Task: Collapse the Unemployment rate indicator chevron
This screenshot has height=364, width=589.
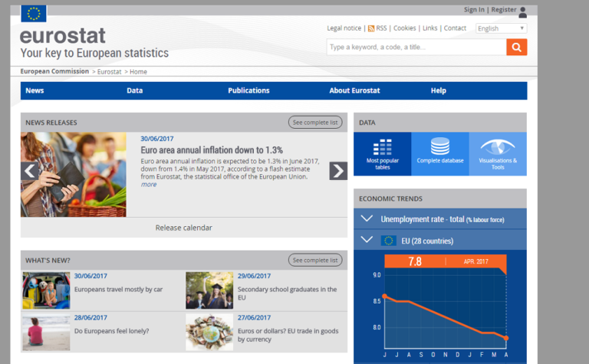Action: click(x=367, y=218)
